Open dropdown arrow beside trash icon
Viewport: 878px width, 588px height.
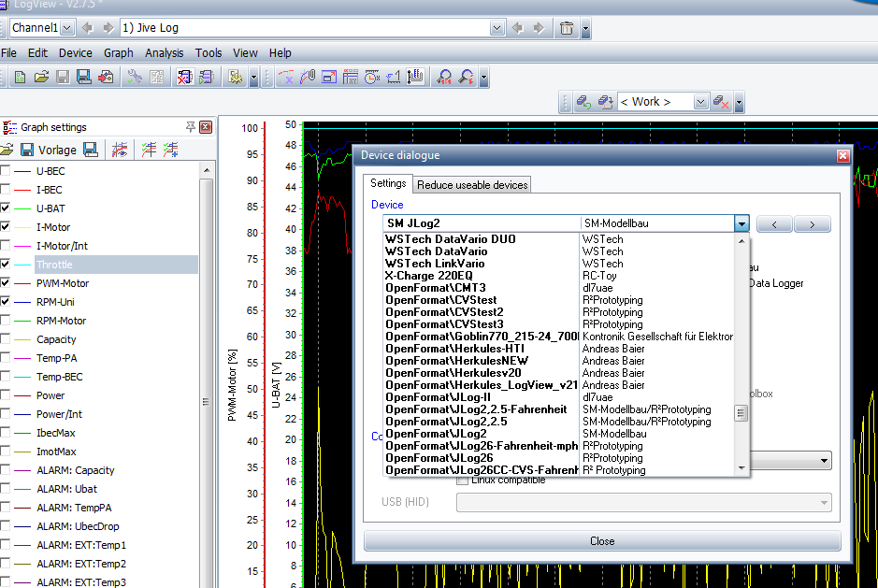pos(585,28)
